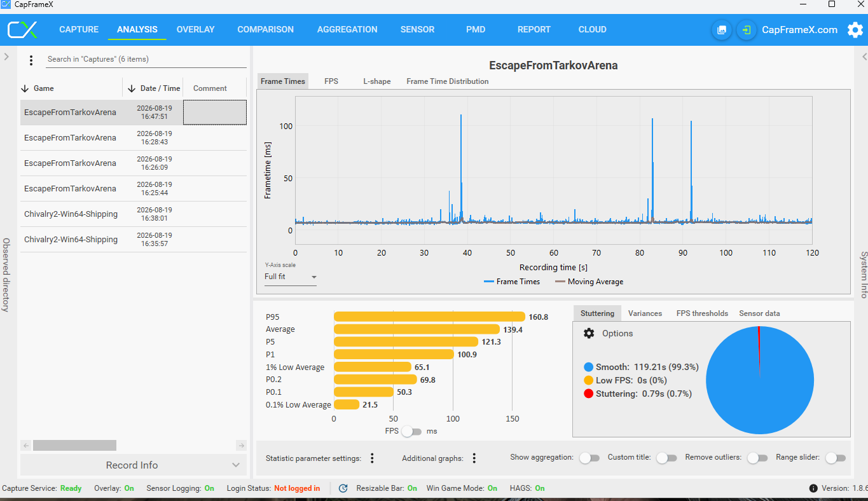Viewport: 868px width, 501px height.
Task: Click the Capture Service Ready status
Action: point(71,488)
